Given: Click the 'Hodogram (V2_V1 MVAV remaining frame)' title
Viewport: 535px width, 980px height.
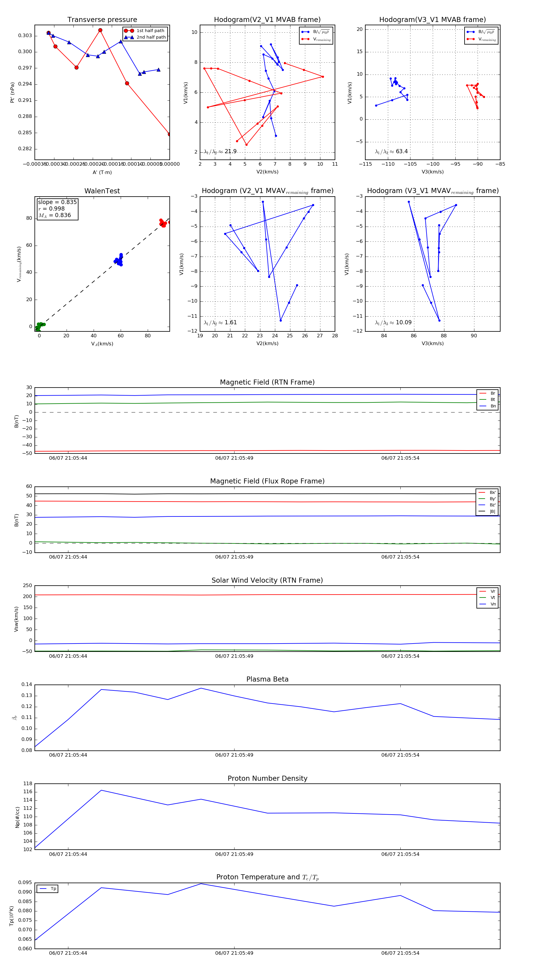Looking at the screenshot, I should click(267, 191).
